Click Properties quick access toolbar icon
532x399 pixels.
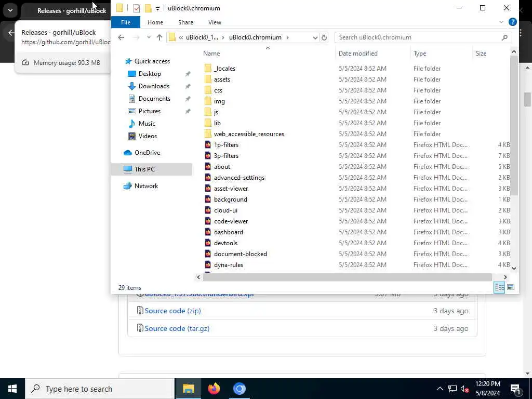click(x=137, y=8)
